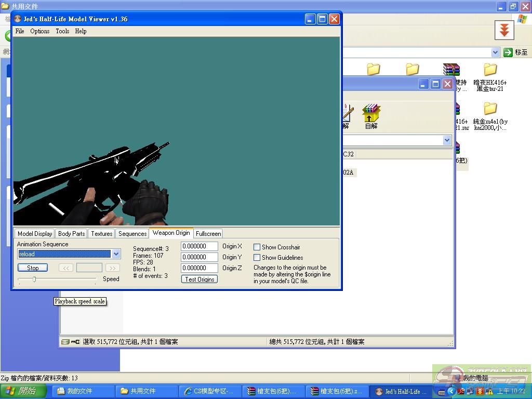
Task: Click the Origin X input field
Action: coord(199,246)
